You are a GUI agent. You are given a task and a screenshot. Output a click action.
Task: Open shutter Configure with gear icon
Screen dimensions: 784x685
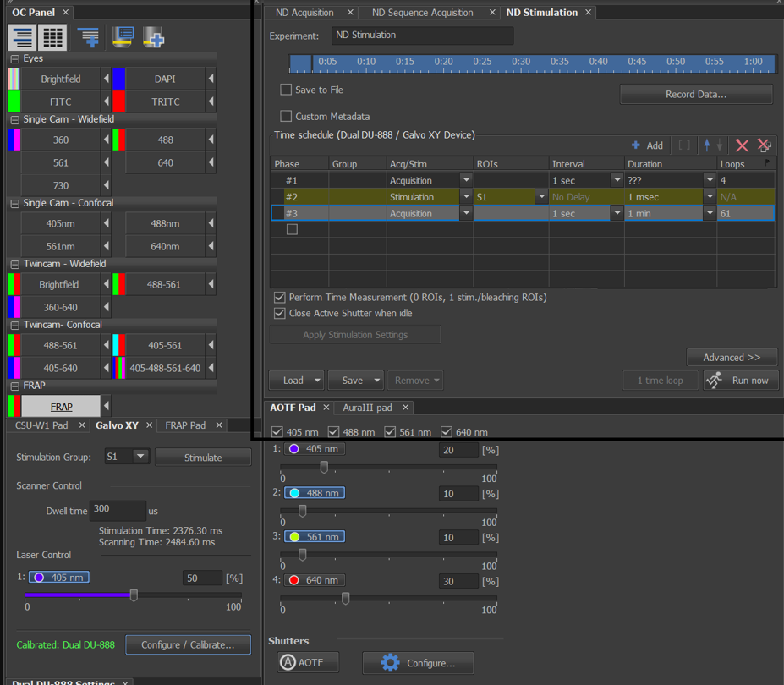pyautogui.click(x=418, y=662)
